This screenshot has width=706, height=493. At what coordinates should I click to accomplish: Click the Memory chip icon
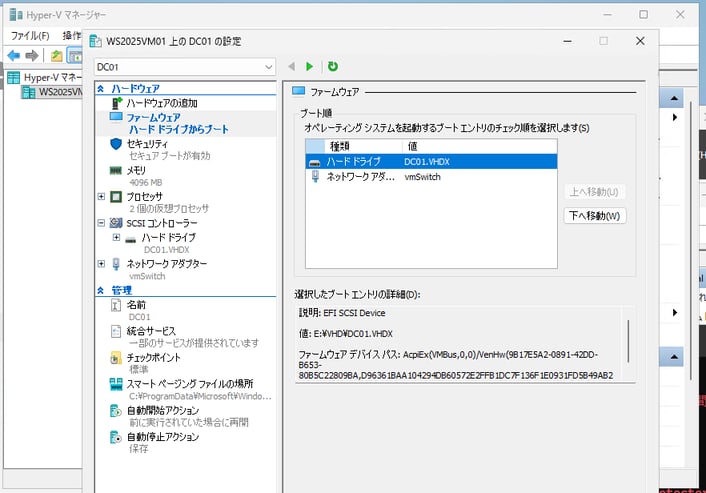tap(116, 171)
